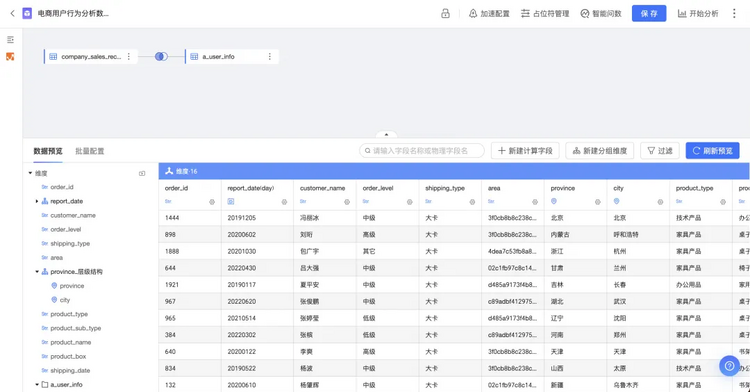
Task: Select the 数据预览 tab
Action: [x=48, y=151]
